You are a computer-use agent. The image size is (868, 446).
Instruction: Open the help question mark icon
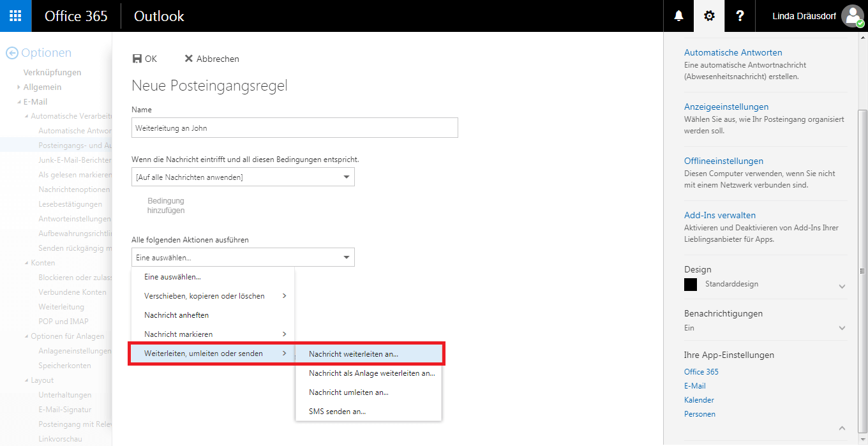(740, 16)
